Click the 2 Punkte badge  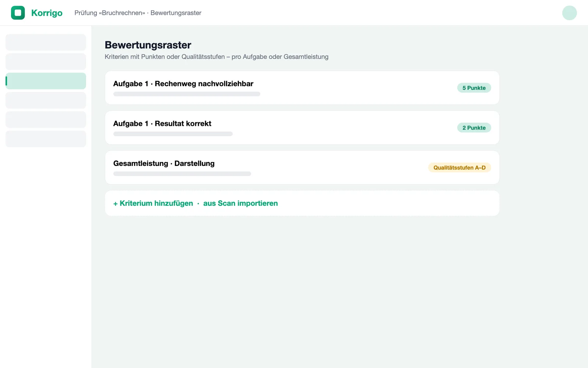[474, 128]
